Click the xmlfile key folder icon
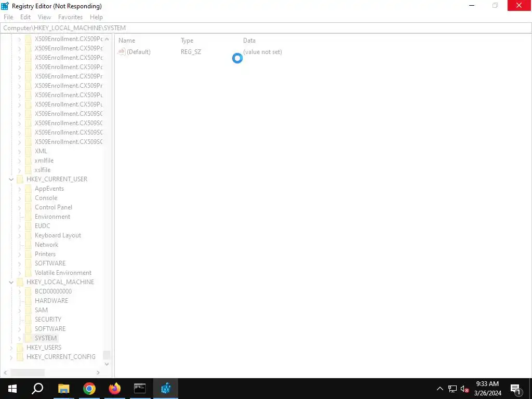 coord(29,161)
